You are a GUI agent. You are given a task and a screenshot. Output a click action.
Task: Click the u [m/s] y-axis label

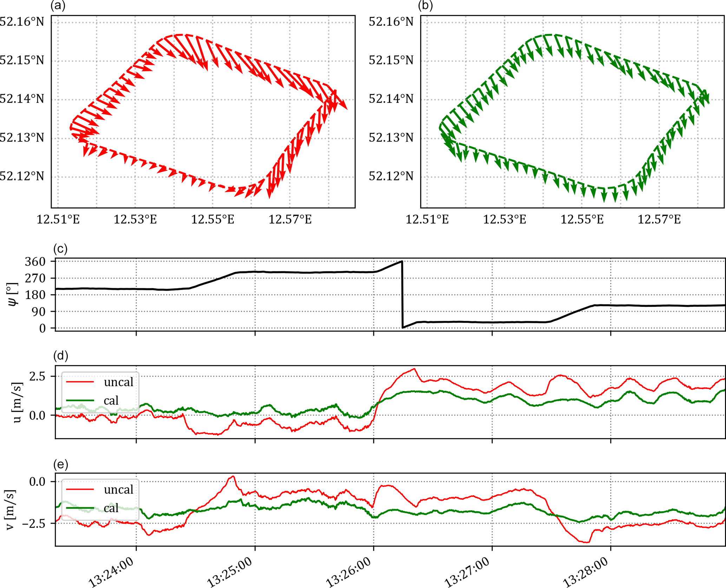pyautogui.click(x=17, y=403)
